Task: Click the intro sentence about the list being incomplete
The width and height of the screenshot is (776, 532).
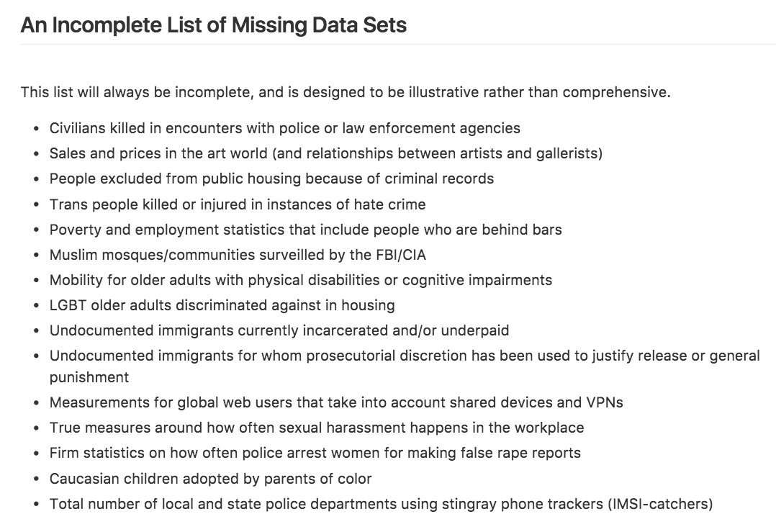Action: click(x=346, y=92)
